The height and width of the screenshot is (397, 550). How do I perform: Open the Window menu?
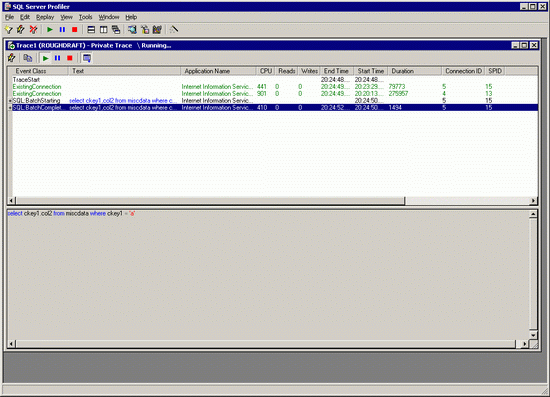[109, 17]
